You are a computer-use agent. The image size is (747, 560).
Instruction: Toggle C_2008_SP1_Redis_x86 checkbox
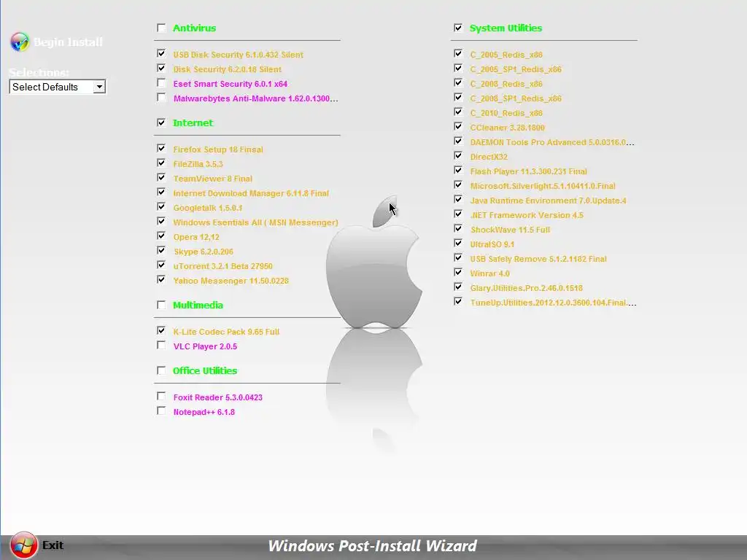coord(458,97)
